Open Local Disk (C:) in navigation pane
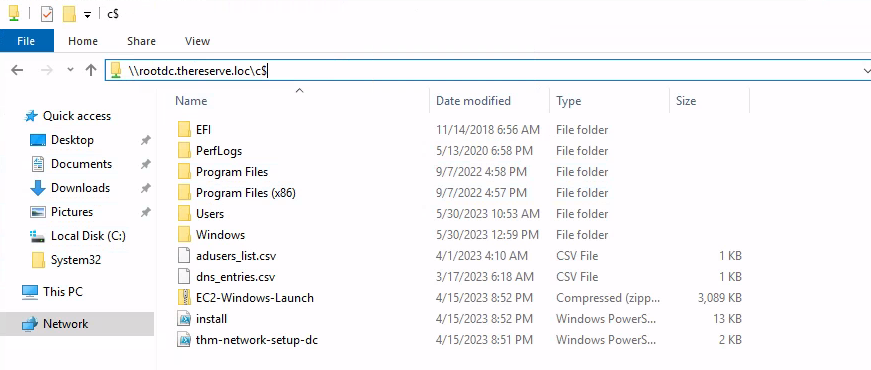The height and width of the screenshot is (370, 871). click(x=88, y=236)
